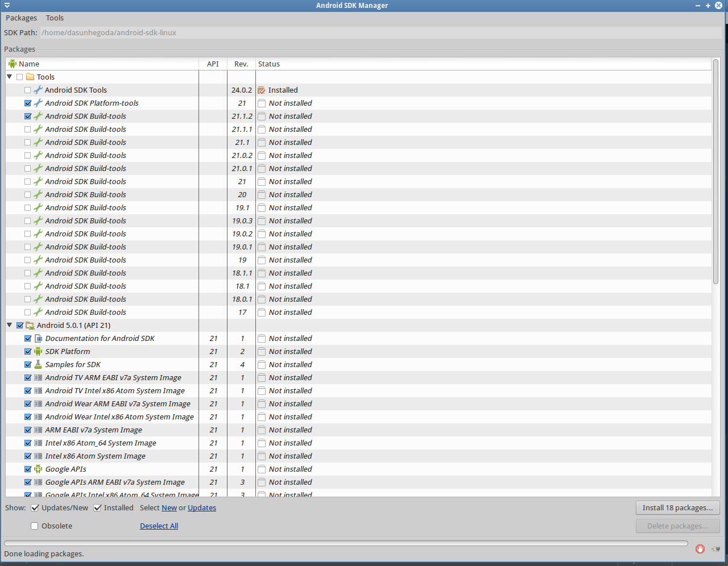
Task: Check Build-tools revision 21.1.1 checkbox
Action: pos(27,129)
